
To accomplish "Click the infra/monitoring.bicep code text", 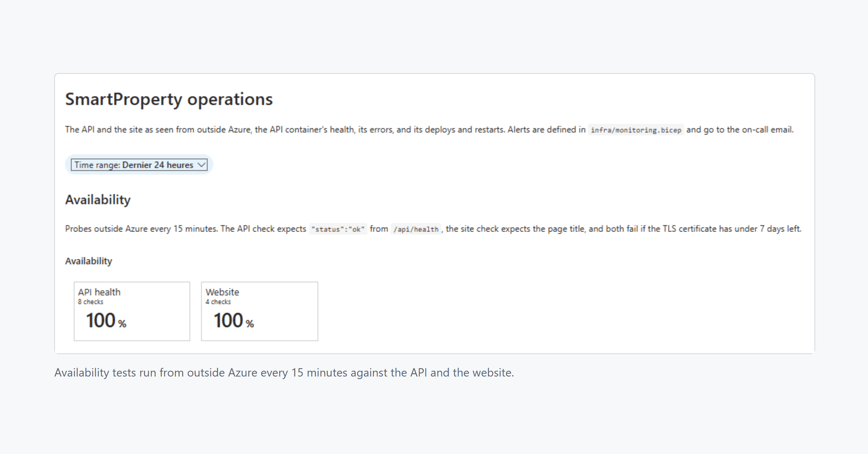I will click(x=636, y=130).
